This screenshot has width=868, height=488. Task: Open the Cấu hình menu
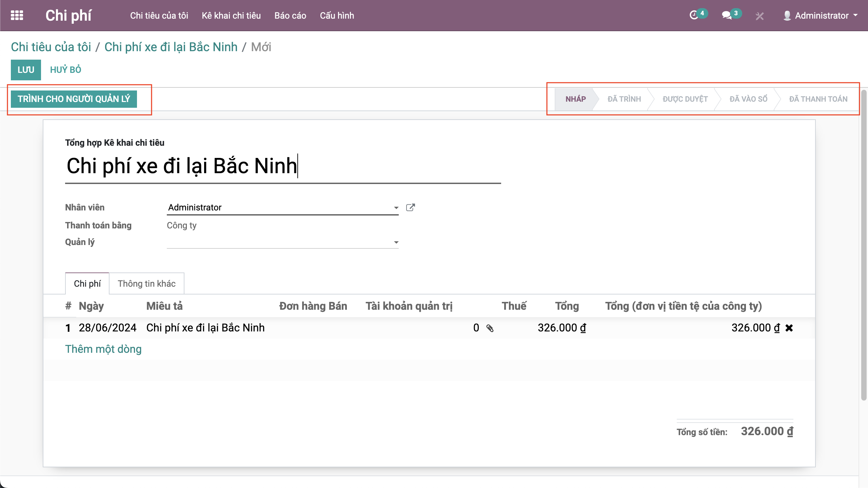point(337,16)
